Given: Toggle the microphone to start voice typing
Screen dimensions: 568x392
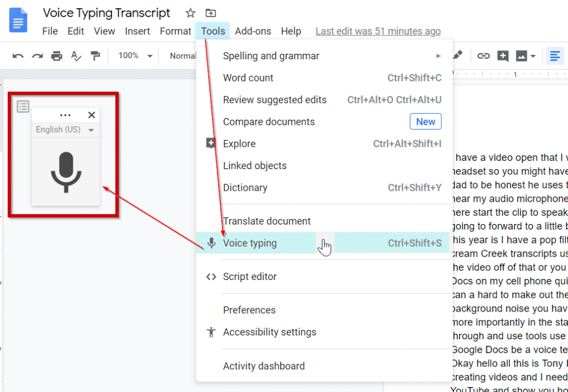Looking at the screenshot, I should (65, 172).
